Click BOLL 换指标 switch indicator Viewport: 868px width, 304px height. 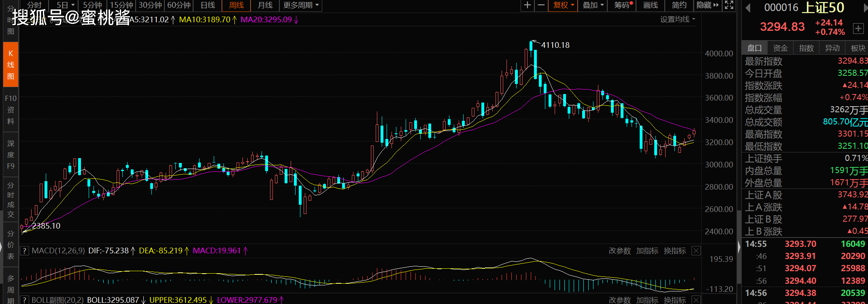pos(674,300)
